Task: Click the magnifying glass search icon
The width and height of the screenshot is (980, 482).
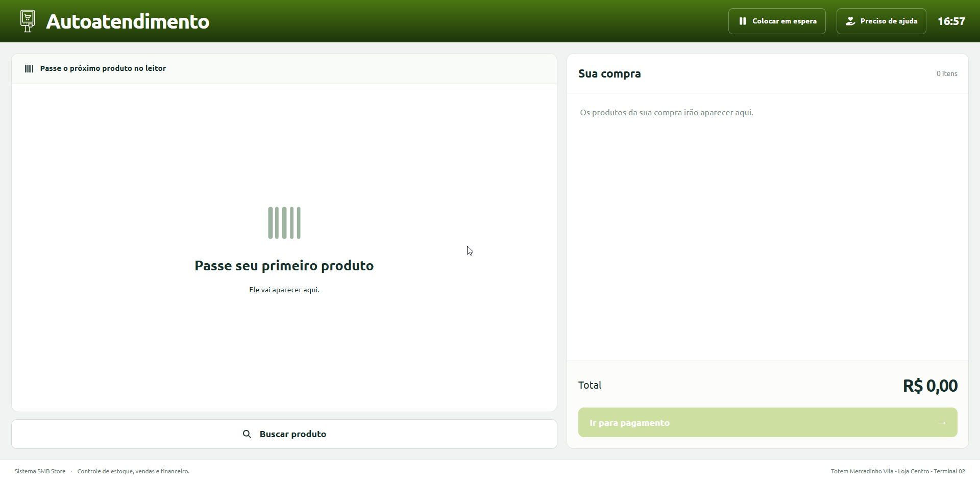Action: [x=247, y=434]
